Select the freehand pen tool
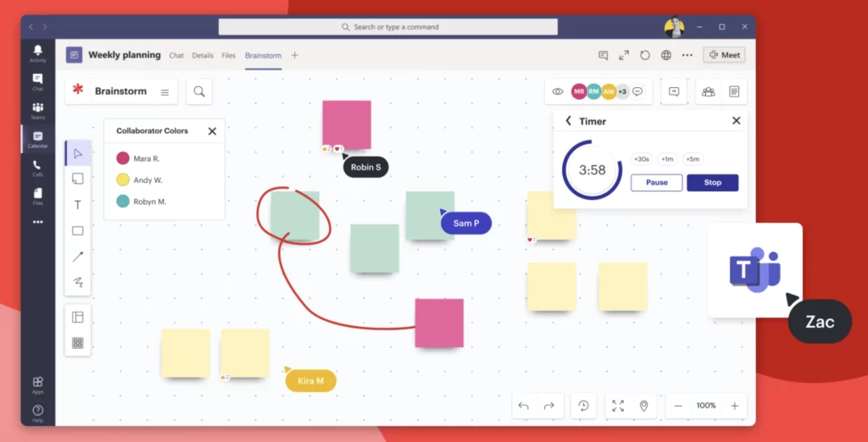 coord(78,282)
